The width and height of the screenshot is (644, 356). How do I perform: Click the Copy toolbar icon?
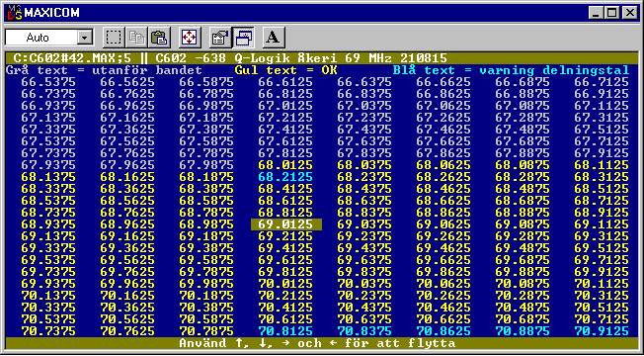[136, 38]
